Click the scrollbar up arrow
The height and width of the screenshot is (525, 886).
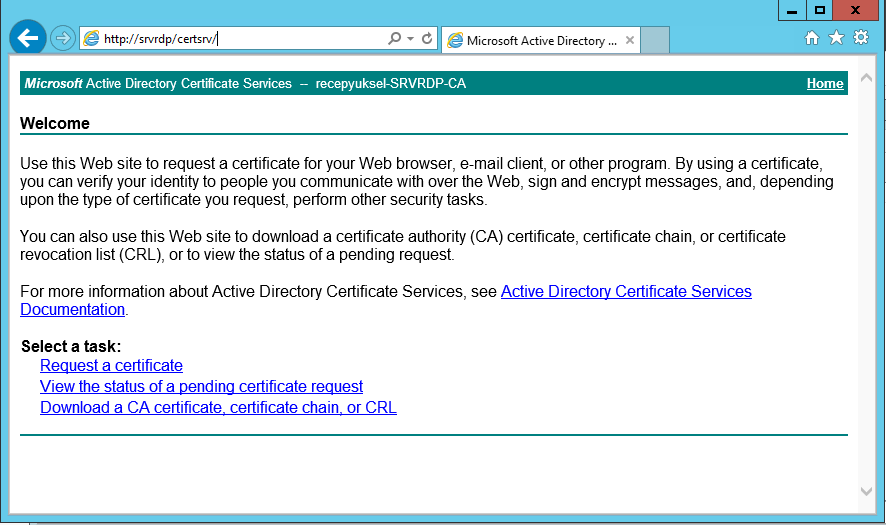click(866, 78)
